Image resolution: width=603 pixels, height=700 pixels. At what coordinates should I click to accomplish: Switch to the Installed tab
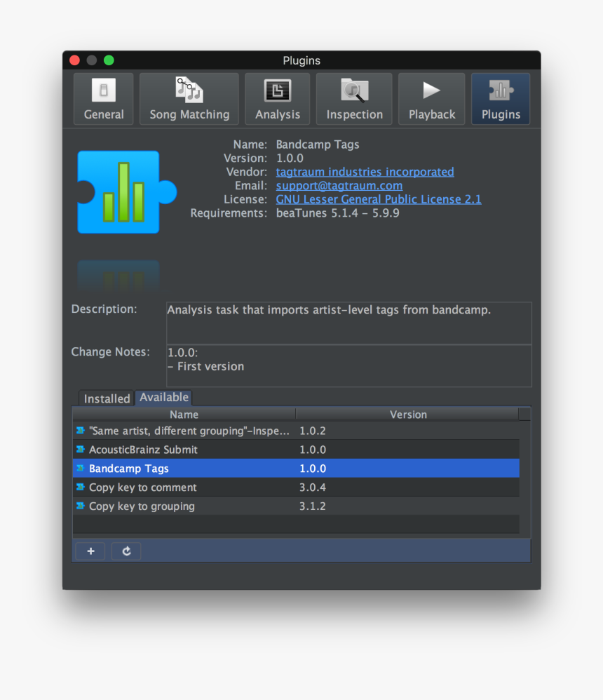(x=107, y=398)
